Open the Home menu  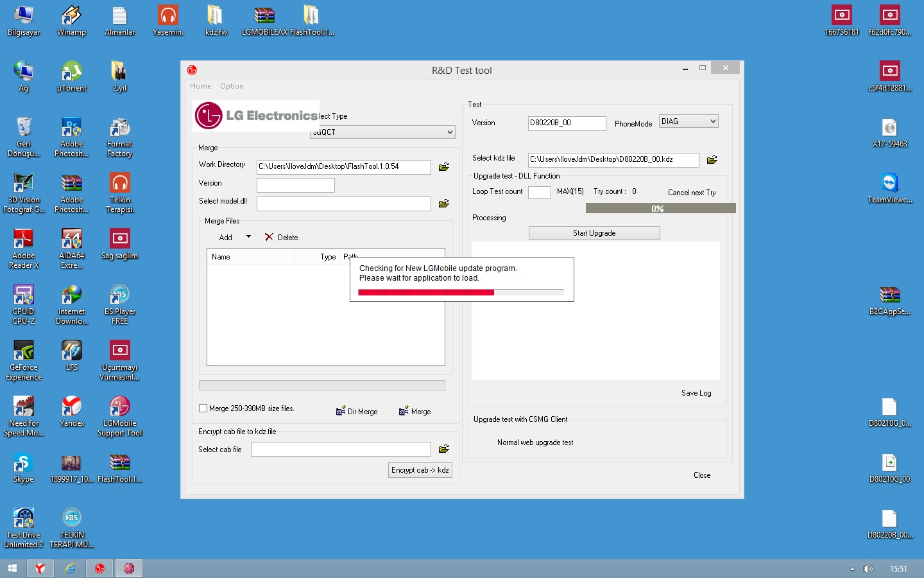click(200, 86)
